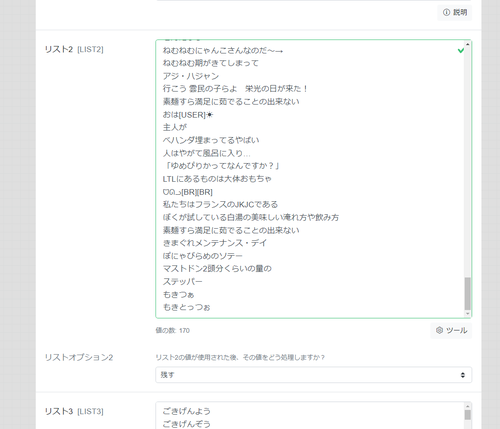Screen dimensions: 500x429
Task: Click the ごきげんよう line in the リスト3 textarea
Action: pyautogui.click(x=186, y=411)
